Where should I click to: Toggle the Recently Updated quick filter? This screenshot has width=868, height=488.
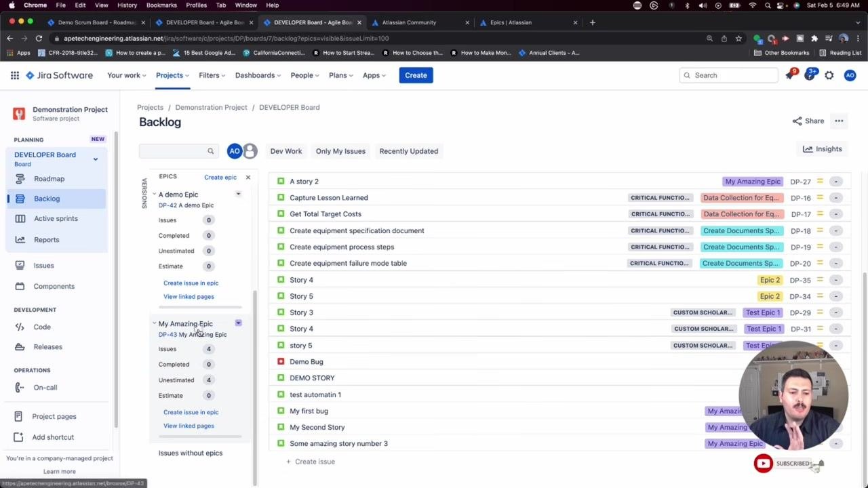pyautogui.click(x=408, y=151)
